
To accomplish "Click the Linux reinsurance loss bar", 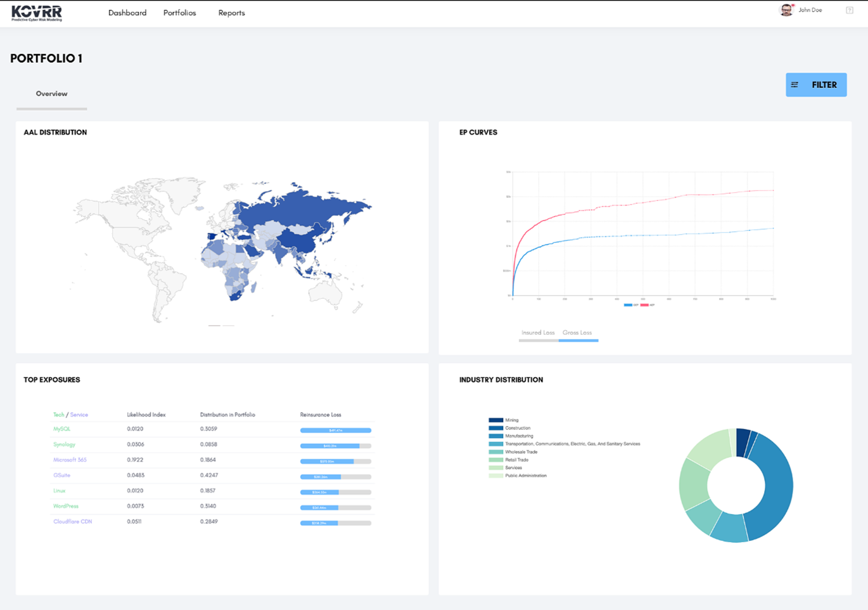I will pos(336,492).
